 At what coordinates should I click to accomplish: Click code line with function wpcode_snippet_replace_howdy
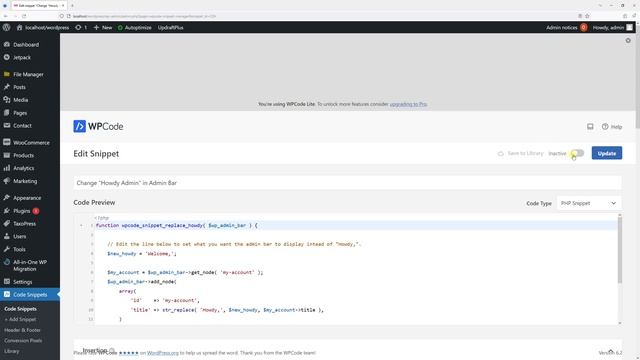click(177, 225)
